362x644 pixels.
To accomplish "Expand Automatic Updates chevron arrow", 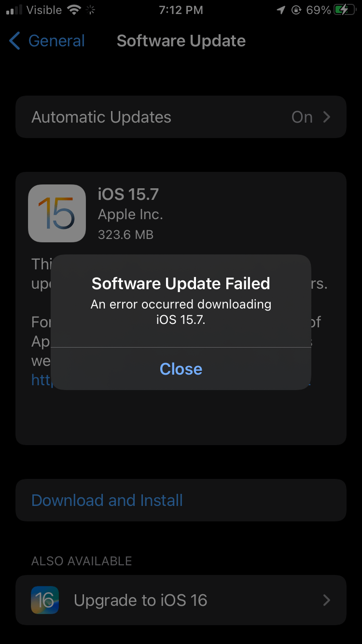I will coord(327,117).
